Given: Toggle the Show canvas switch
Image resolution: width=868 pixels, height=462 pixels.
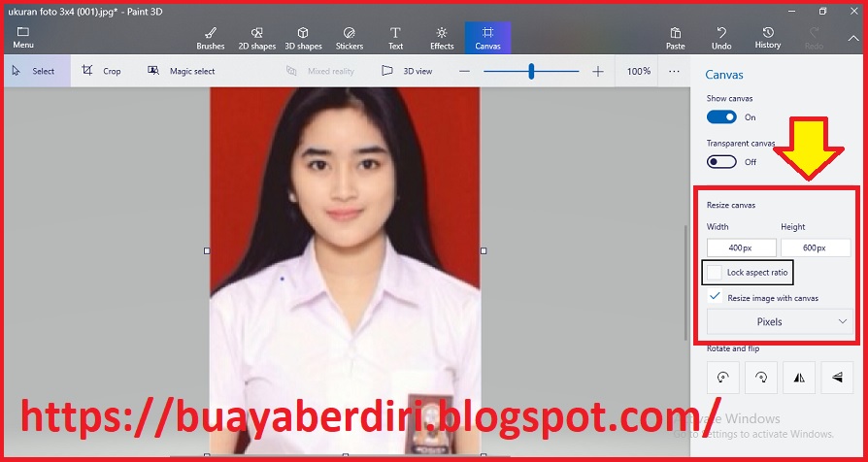Looking at the screenshot, I should (x=721, y=116).
